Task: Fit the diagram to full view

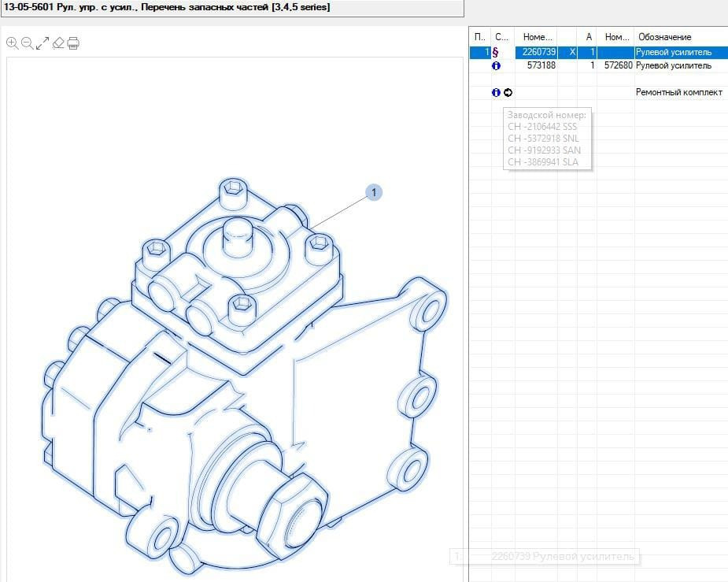Action: (42, 43)
